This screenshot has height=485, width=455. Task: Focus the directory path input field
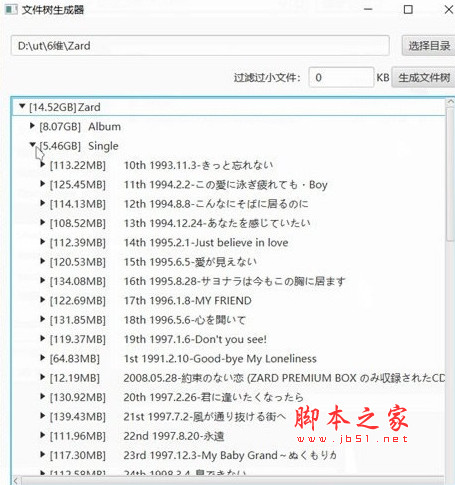(x=200, y=45)
